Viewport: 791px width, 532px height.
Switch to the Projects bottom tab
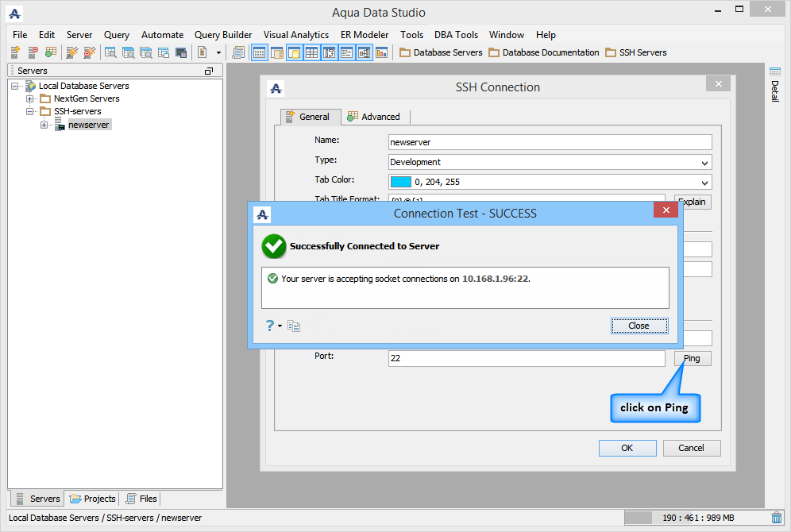93,499
